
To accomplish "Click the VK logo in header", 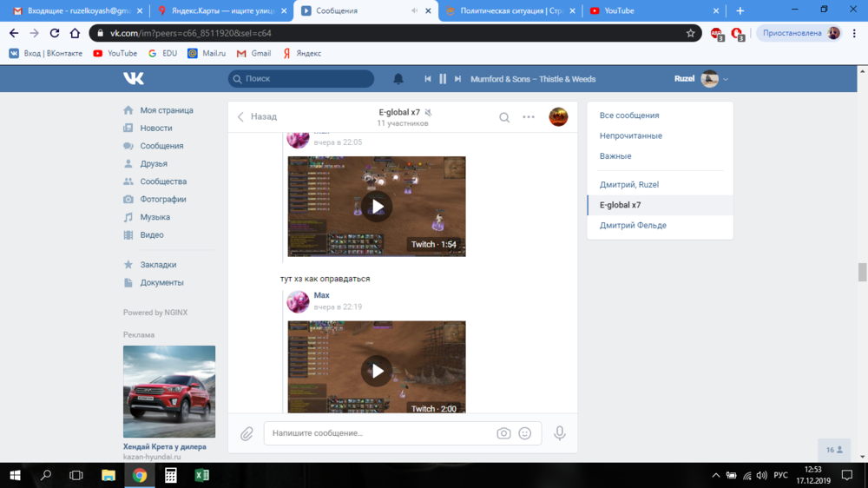I will click(x=134, y=78).
